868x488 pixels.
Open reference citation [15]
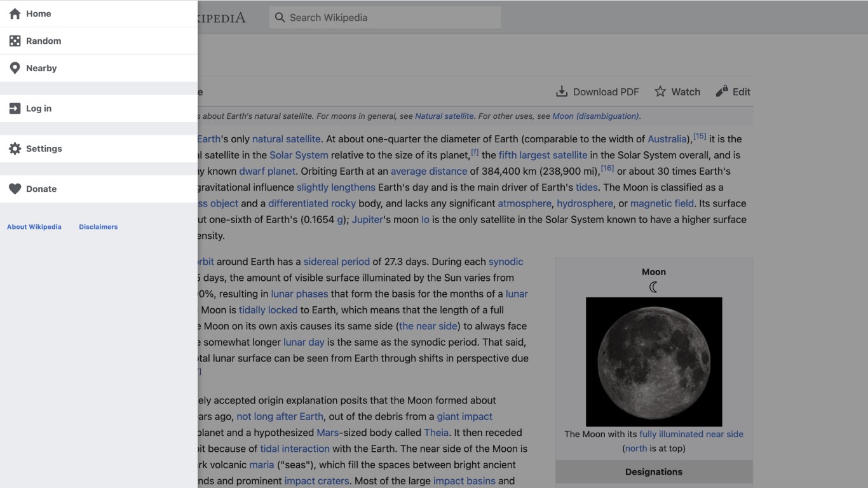(x=700, y=135)
